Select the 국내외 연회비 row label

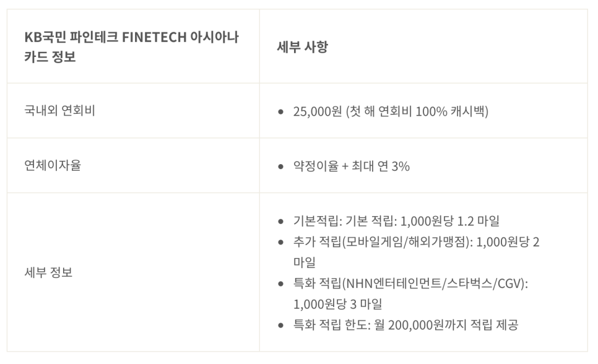(59, 111)
